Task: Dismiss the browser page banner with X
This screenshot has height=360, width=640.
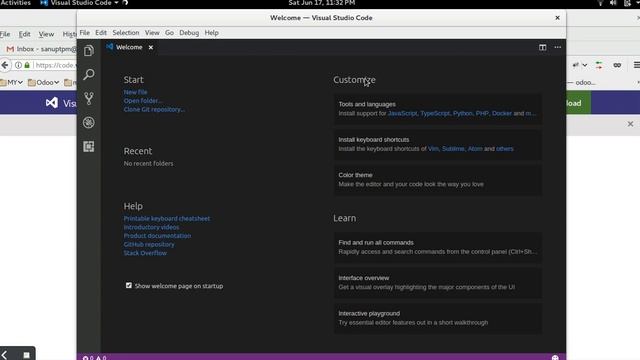Action: coord(630,124)
